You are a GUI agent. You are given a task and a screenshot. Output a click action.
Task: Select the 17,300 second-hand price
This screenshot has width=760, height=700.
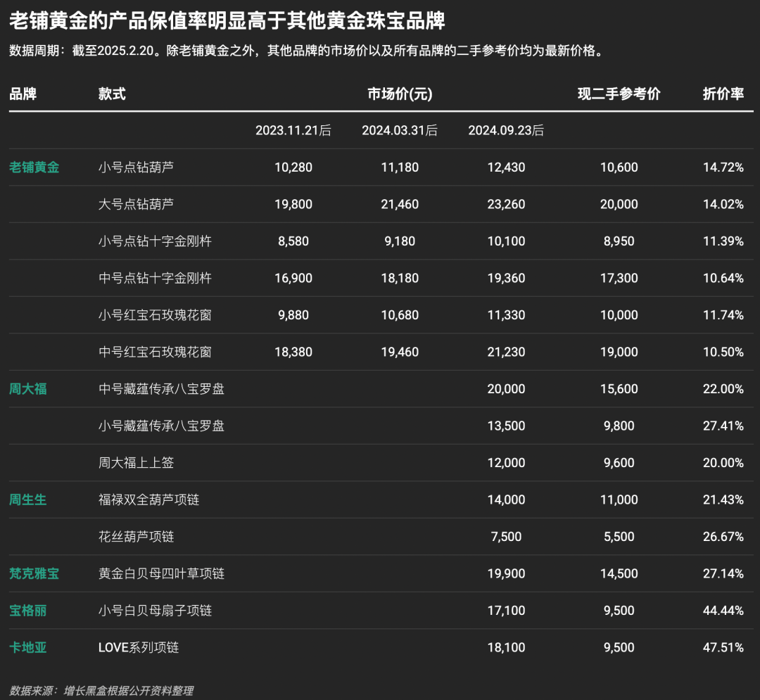[x=619, y=278]
